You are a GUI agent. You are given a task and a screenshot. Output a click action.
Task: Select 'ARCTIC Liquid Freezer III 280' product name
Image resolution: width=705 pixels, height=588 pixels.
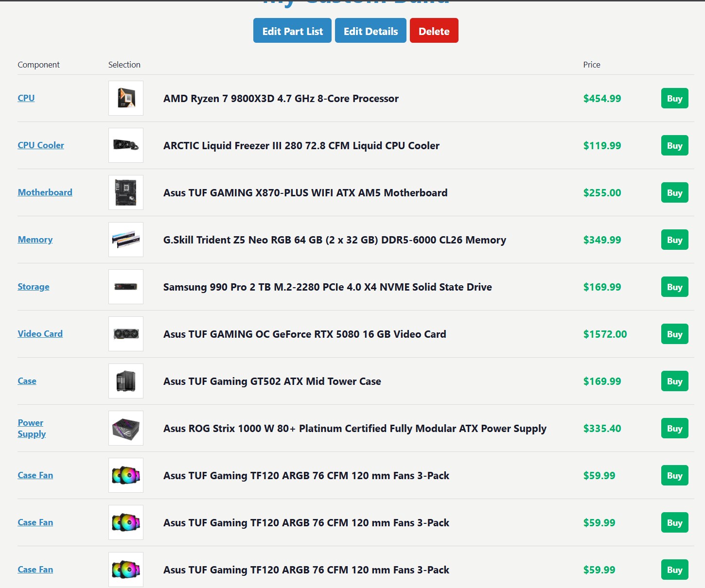(x=301, y=146)
